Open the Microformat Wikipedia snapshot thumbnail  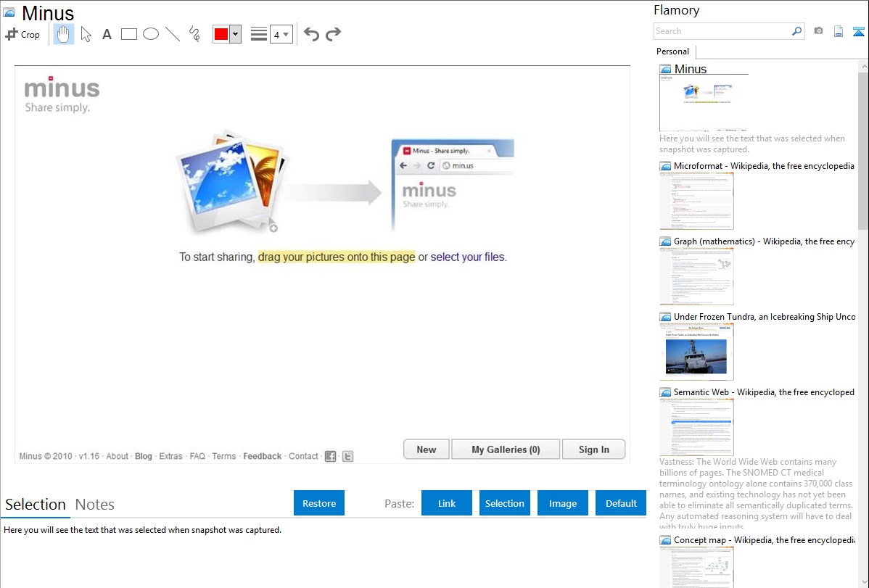pyautogui.click(x=696, y=201)
